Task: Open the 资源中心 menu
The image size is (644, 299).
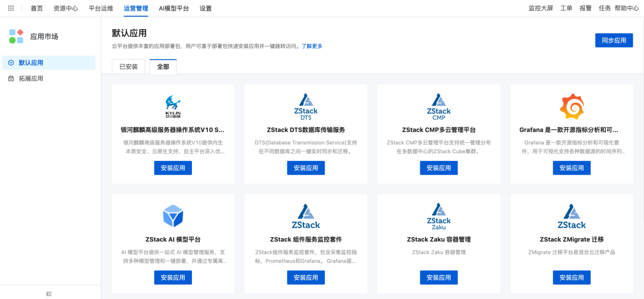Action: (66, 8)
